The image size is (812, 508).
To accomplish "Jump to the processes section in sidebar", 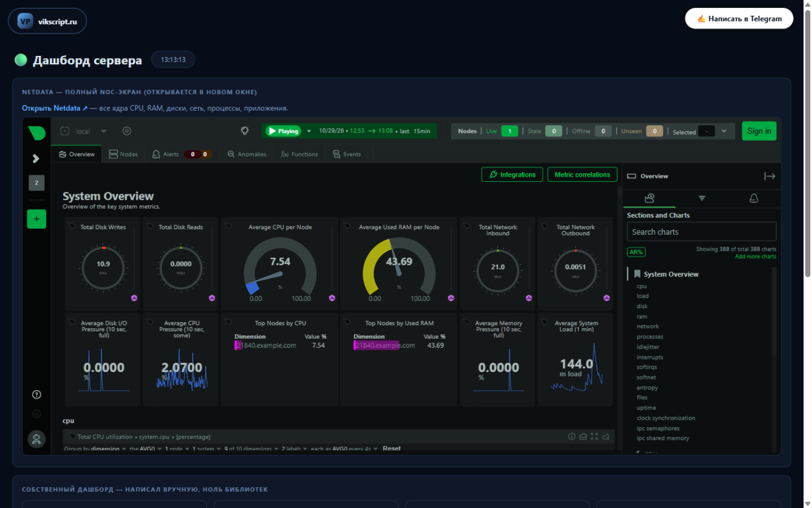I will point(650,337).
